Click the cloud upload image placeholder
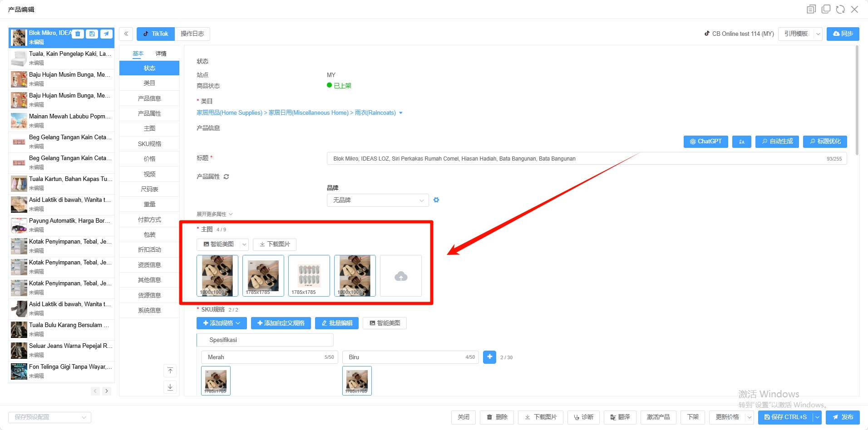 click(401, 276)
